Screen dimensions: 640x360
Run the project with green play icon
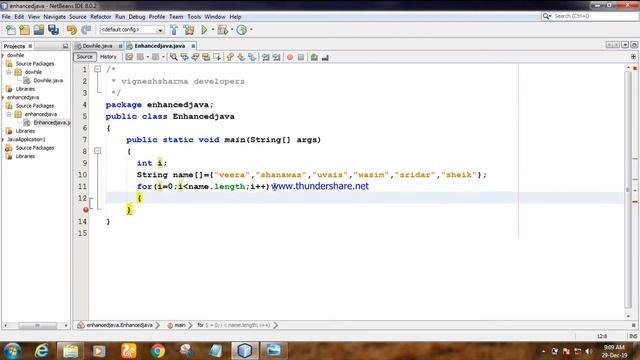pyautogui.click(x=204, y=30)
